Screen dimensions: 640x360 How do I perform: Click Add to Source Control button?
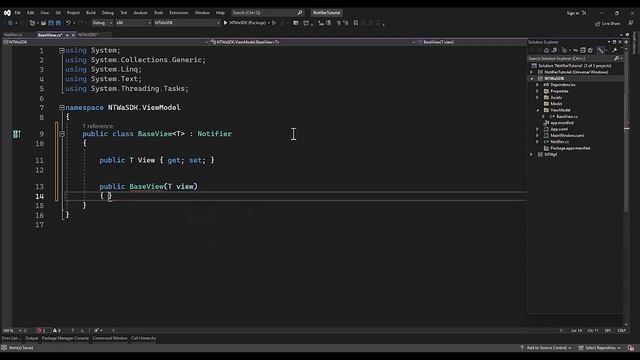point(547,348)
